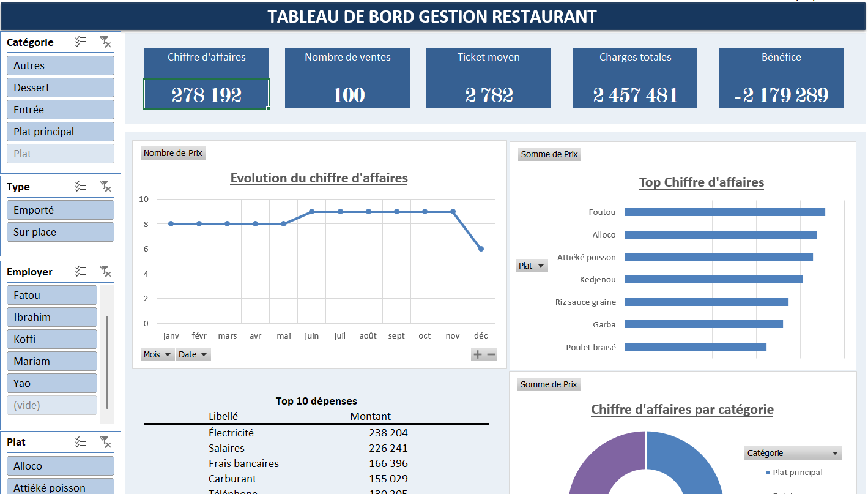Filter by the Dessert category
The image size is (868, 494).
(x=61, y=88)
